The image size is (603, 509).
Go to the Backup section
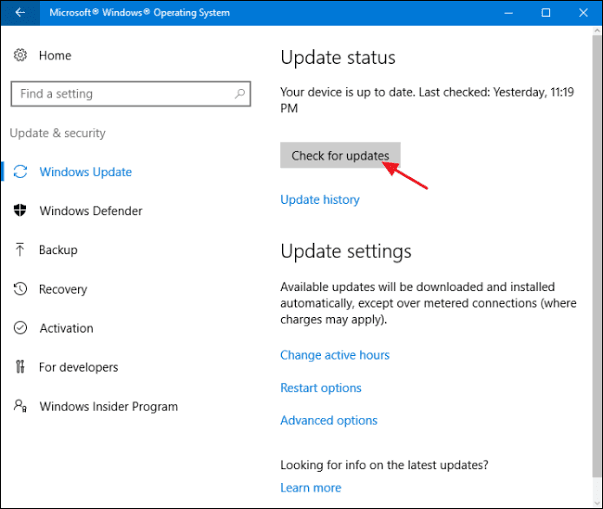pos(58,250)
